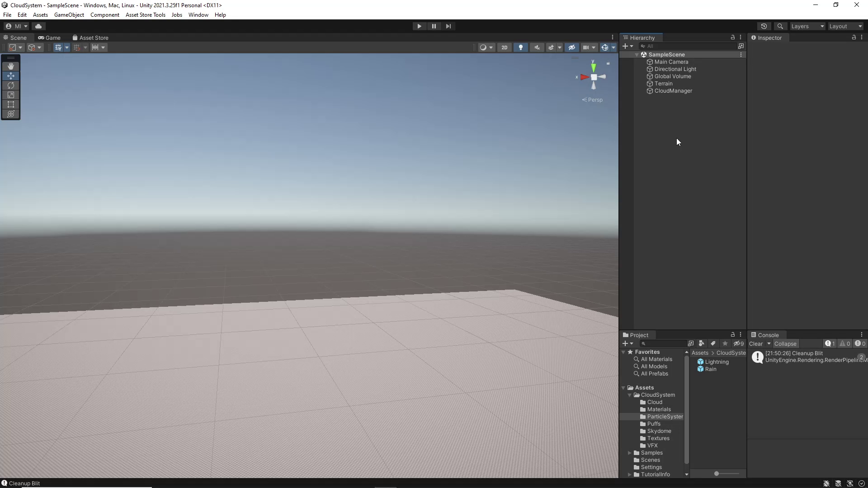This screenshot has height=488, width=868.
Task: Open the auto generate lighting status icon
Action: [x=850, y=483]
